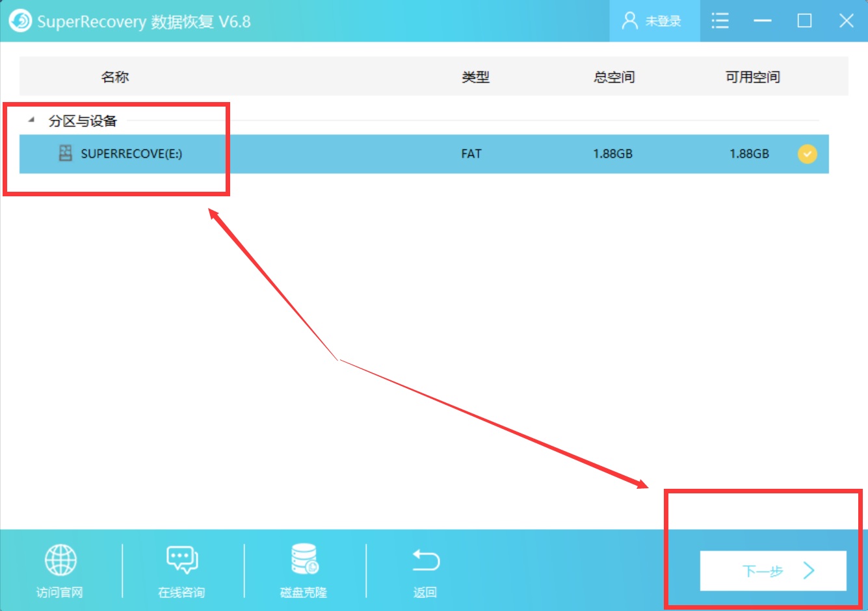Click the 在线咨询 label

tap(180, 593)
